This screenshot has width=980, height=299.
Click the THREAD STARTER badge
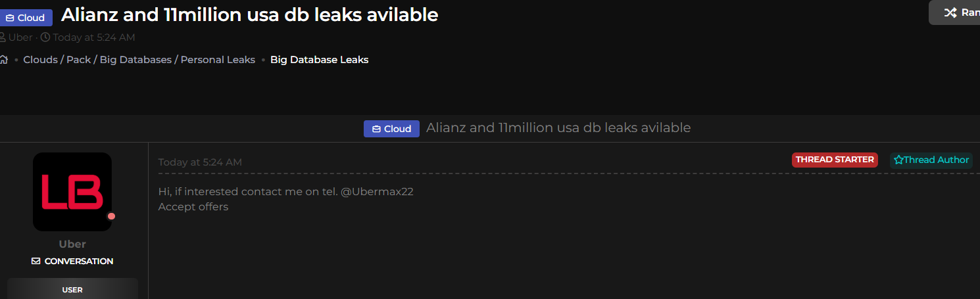835,160
